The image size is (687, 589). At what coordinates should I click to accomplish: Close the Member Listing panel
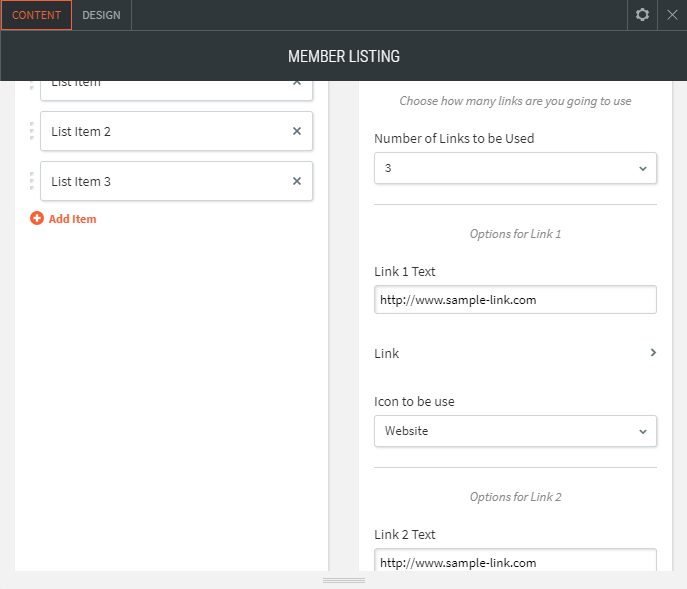point(672,15)
